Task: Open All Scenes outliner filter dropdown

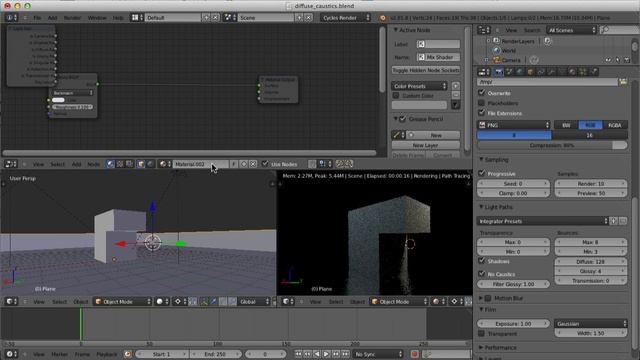Action: tap(571, 30)
